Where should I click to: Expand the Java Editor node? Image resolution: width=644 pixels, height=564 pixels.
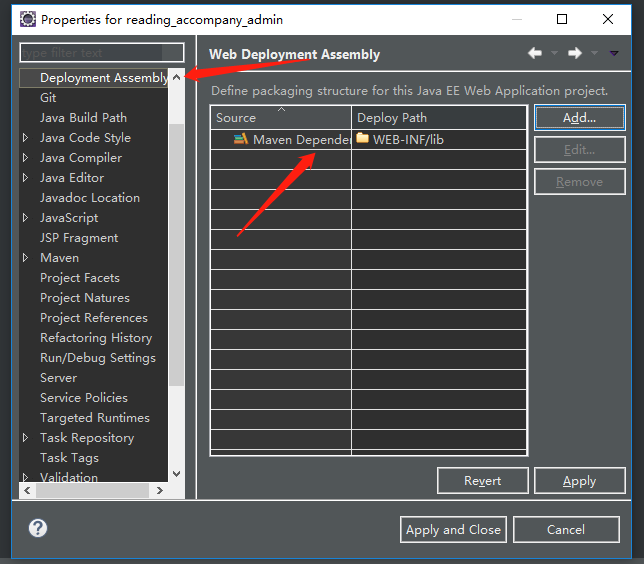click(x=25, y=177)
